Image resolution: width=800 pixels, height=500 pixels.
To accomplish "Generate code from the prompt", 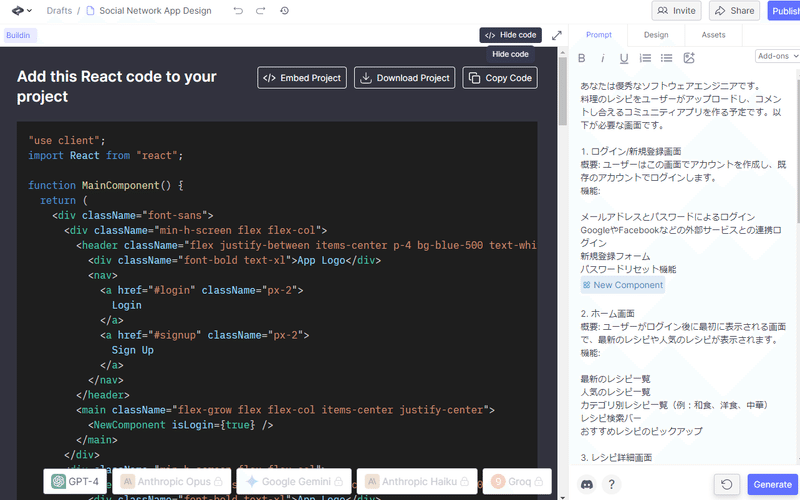I will pyautogui.click(x=772, y=484).
